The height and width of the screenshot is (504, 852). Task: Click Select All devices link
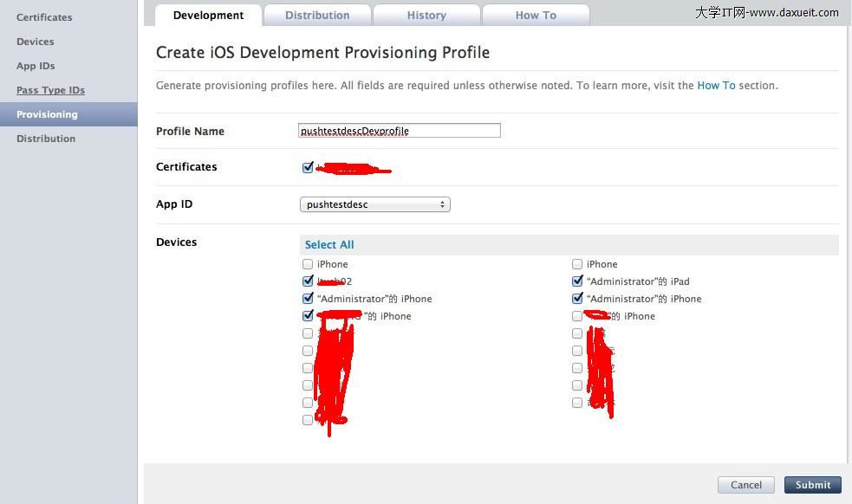click(x=329, y=245)
